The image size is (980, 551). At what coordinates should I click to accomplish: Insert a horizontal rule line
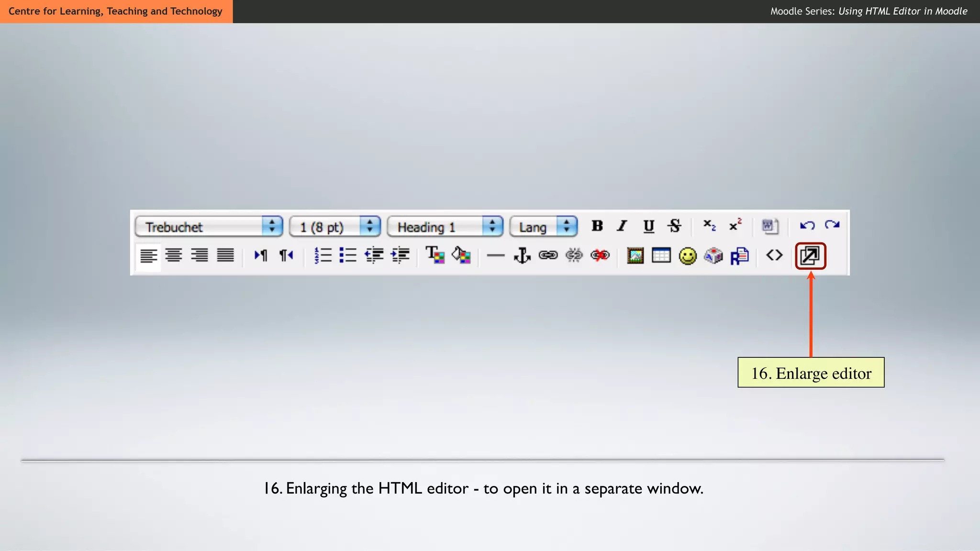click(496, 256)
